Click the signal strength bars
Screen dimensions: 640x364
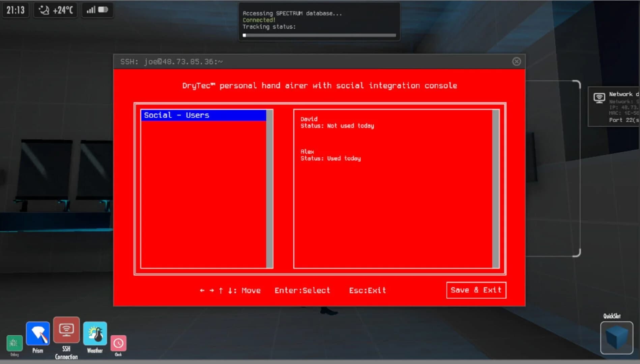tap(91, 9)
